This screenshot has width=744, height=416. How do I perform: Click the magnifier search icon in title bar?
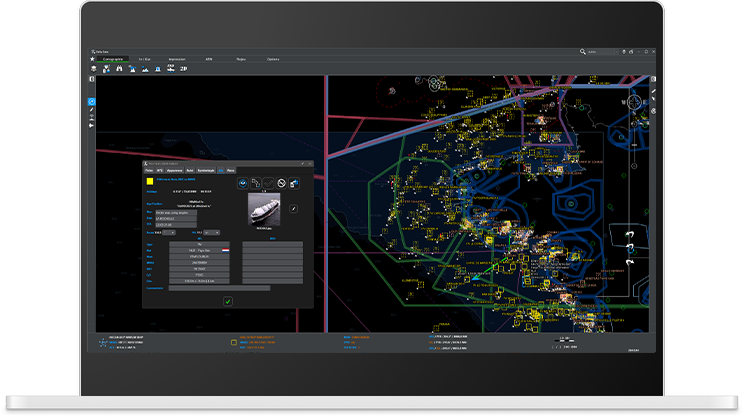click(583, 51)
